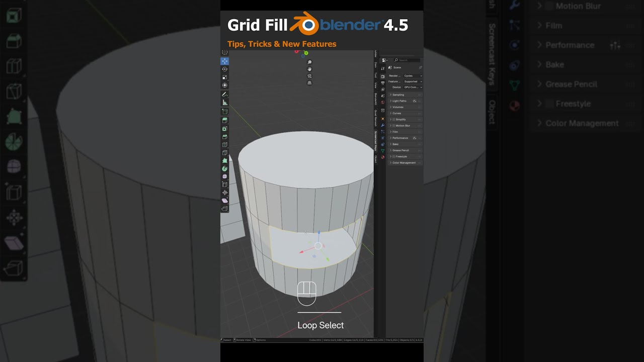The width and height of the screenshot is (644, 362).
Task: Select the Extrude Region tool
Action: pos(225,120)
